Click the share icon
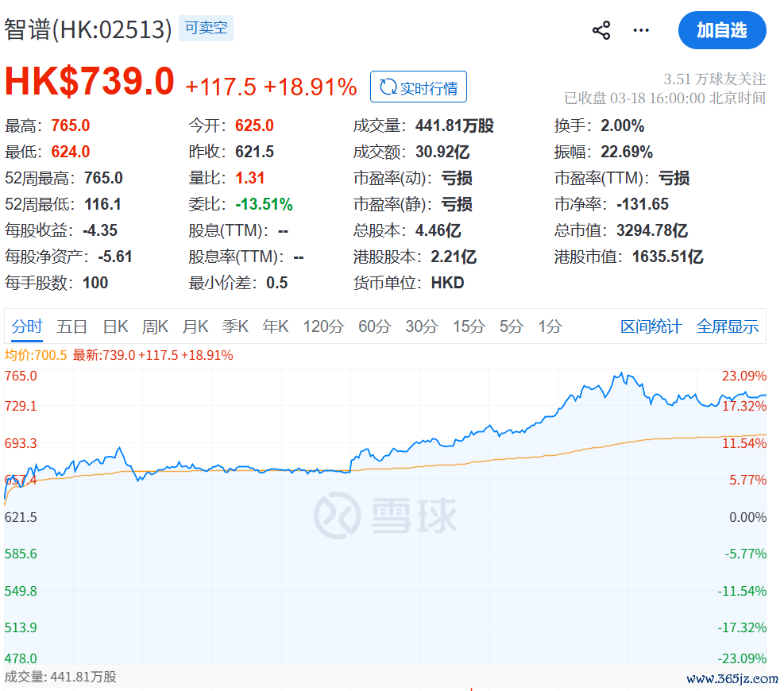 601,31
